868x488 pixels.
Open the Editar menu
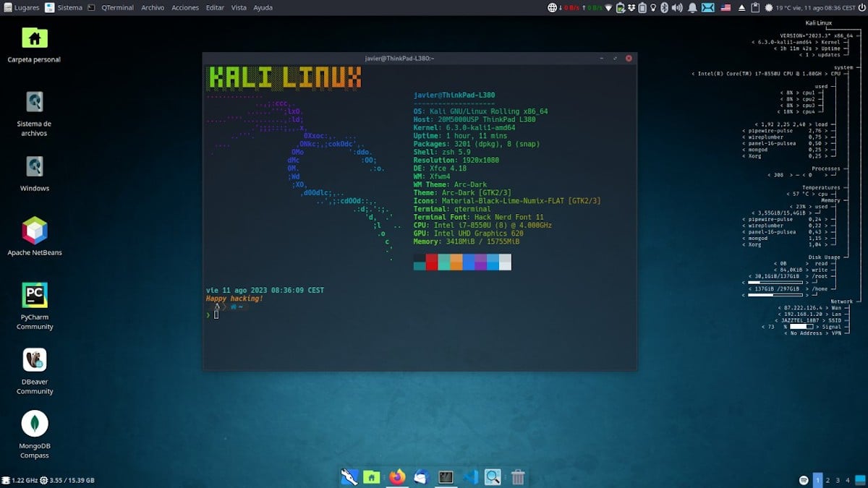(x=215, y=7)
